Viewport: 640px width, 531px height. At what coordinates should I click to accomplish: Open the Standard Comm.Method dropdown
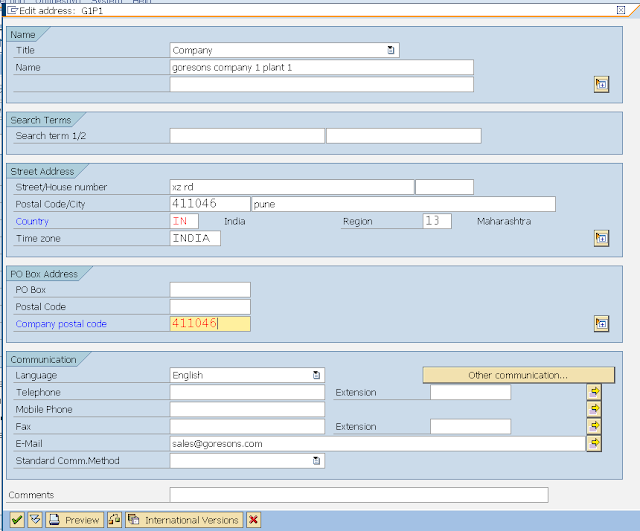(316, 461)
